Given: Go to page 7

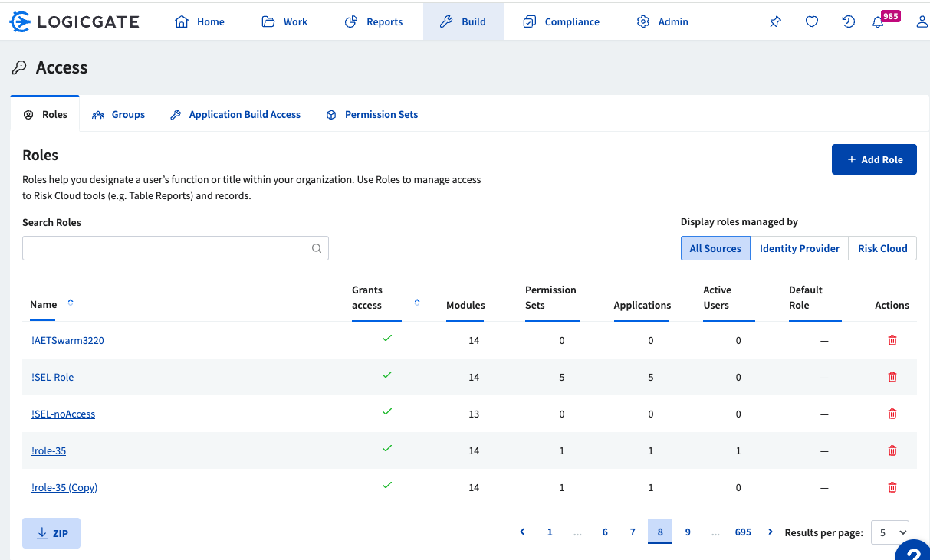Looking at the screenshot, I should 633,532.
